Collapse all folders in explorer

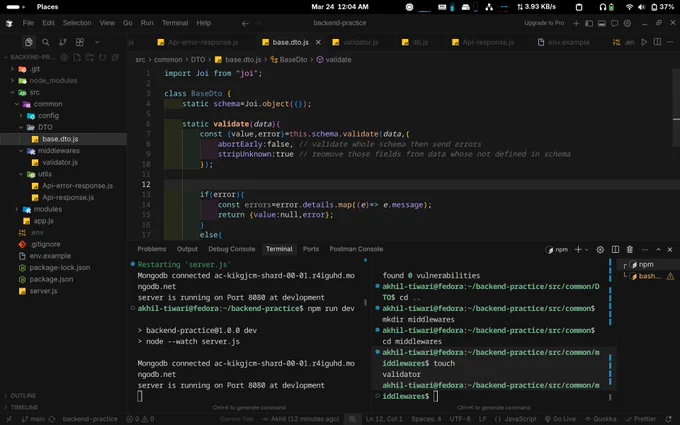(115, 57)
